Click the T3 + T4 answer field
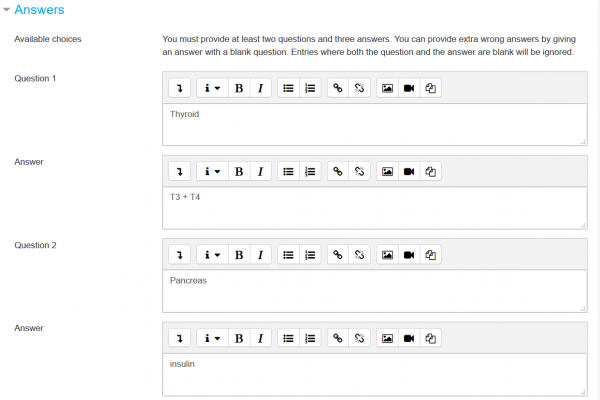600x400 pixels. 374,207
